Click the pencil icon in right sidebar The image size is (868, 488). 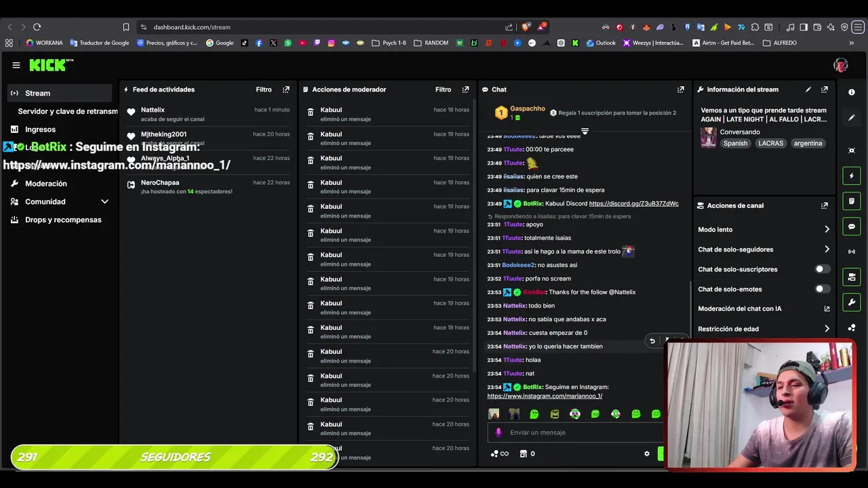coord(852,117)
